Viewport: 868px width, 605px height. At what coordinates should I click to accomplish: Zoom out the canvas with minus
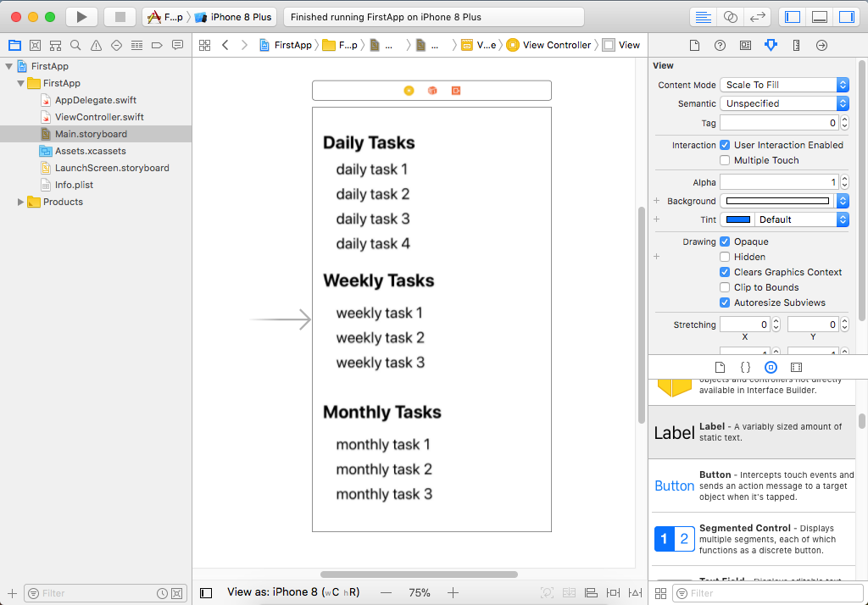pos(387,593)
